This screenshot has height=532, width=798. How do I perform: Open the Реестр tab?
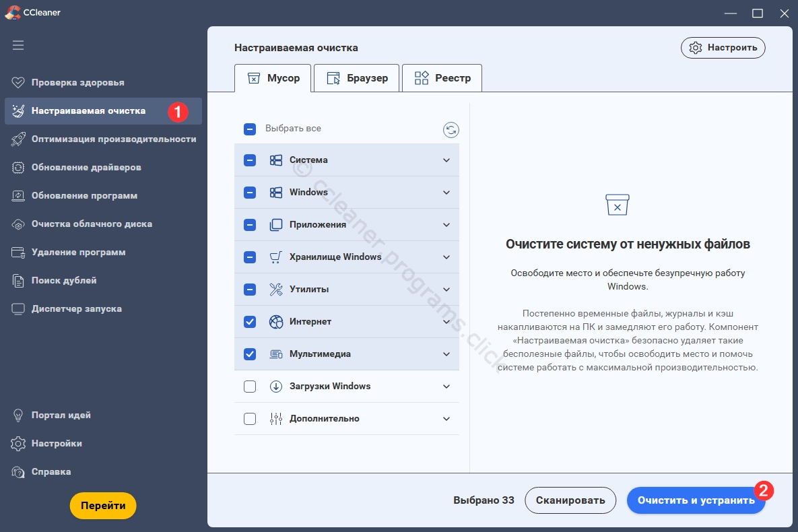click(442, 78)
